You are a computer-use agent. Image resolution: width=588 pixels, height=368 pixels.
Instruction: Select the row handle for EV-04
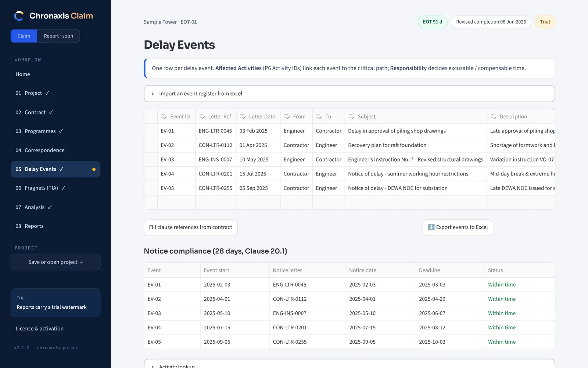[x=151, y=174]
